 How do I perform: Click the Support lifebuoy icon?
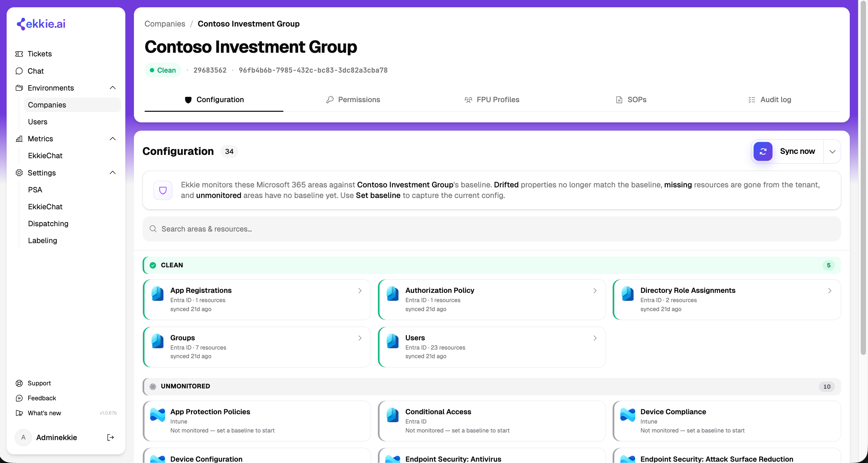click(x=19, y=383)
